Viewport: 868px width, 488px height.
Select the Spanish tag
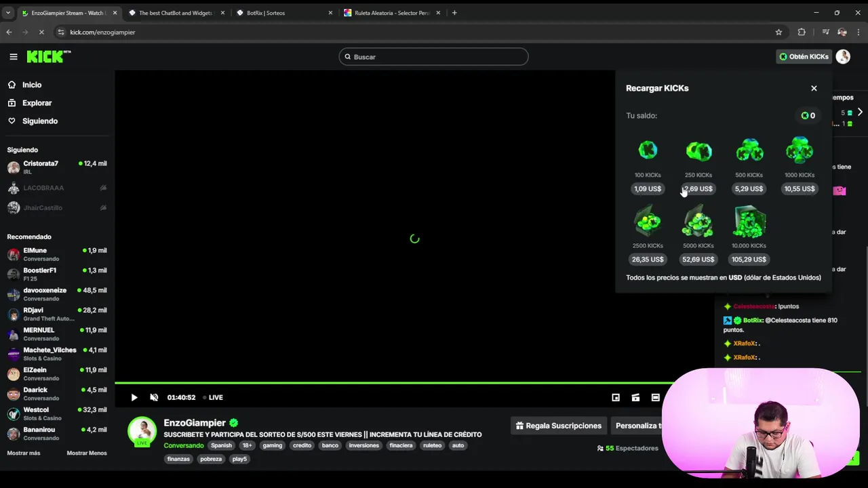(x=221, y=445)
